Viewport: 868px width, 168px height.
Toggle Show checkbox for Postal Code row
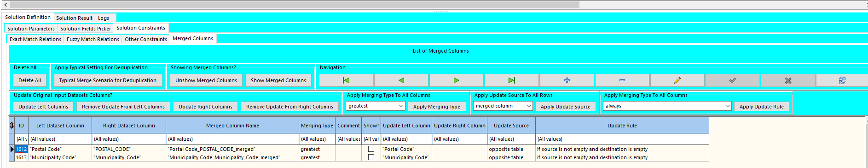371,149
